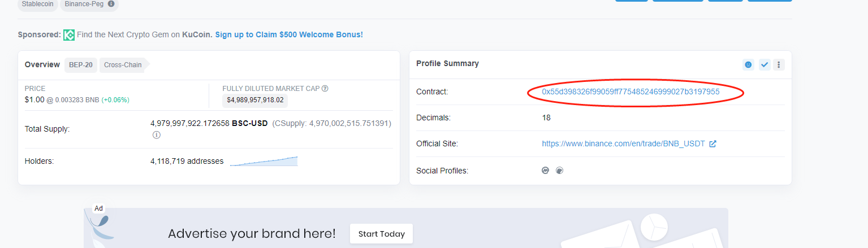Screen dimensions: 868x248
Task: Open the CoinGecko social profile icon
Action: coord(559,170)
